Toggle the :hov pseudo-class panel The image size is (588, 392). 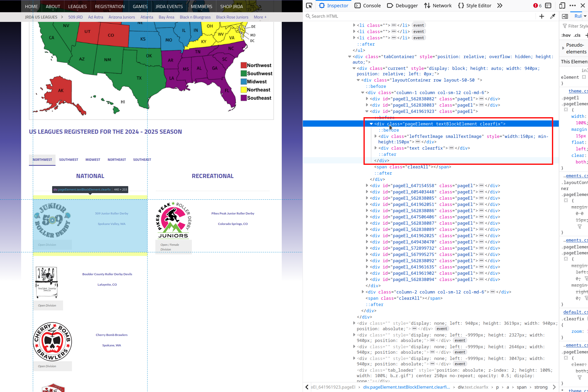(566, 35)
